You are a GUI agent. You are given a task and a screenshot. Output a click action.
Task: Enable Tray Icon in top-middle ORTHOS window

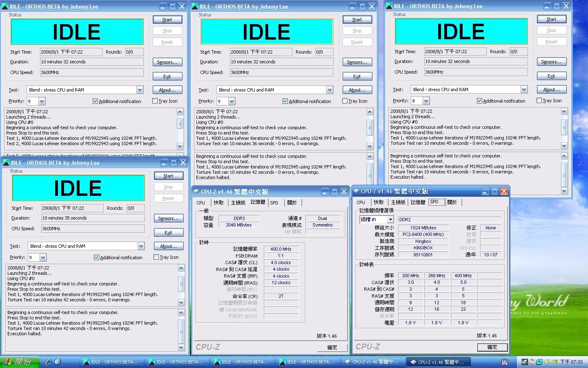345,101
